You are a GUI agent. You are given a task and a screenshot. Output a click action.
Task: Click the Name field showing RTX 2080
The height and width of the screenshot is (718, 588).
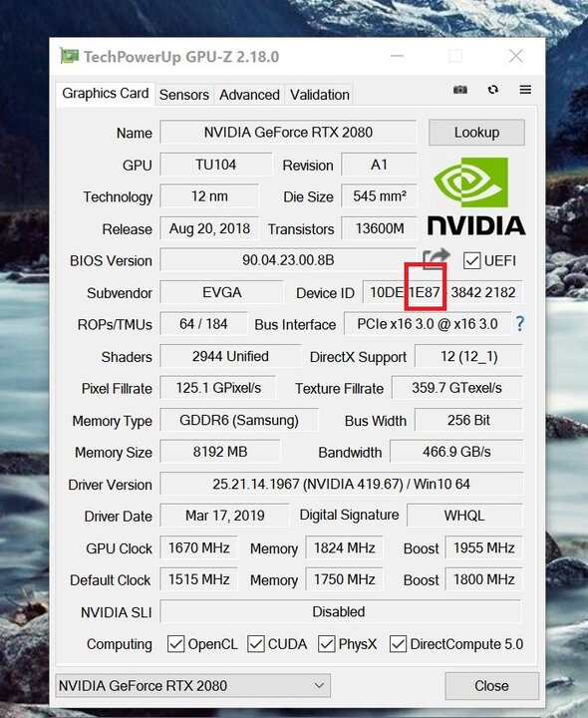(x=288, y=133)
